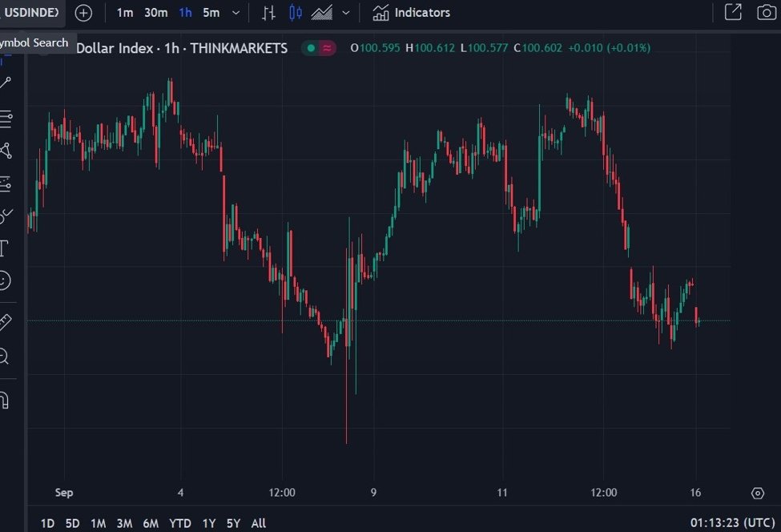Toggle the green market status indicator
The width and height of the screenshot is (781, 532).
310,48
